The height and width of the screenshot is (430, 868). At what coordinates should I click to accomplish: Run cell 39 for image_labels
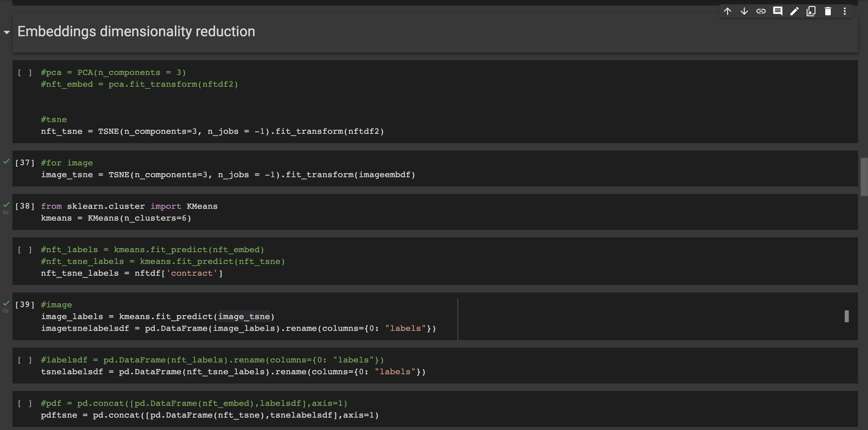point(24,305)
